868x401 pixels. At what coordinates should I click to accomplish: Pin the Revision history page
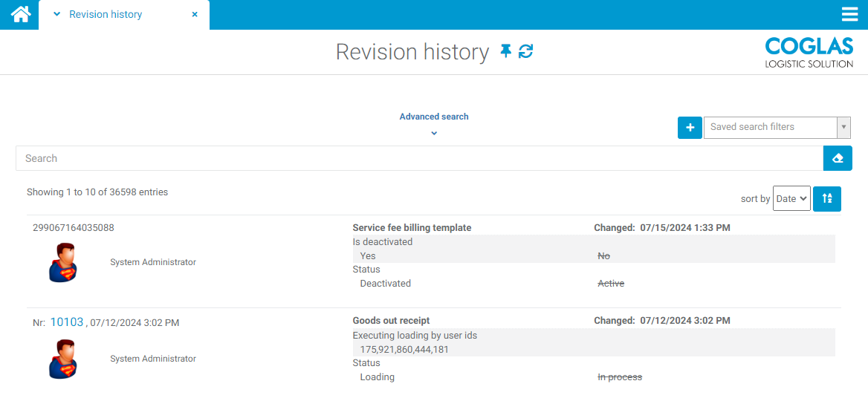506,51
